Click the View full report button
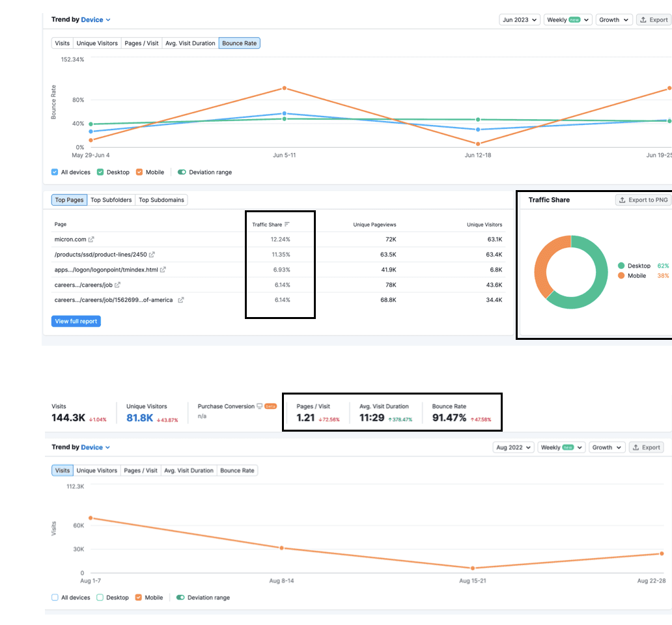The height and width of the screenshot is (625, 672). [76, 321]
